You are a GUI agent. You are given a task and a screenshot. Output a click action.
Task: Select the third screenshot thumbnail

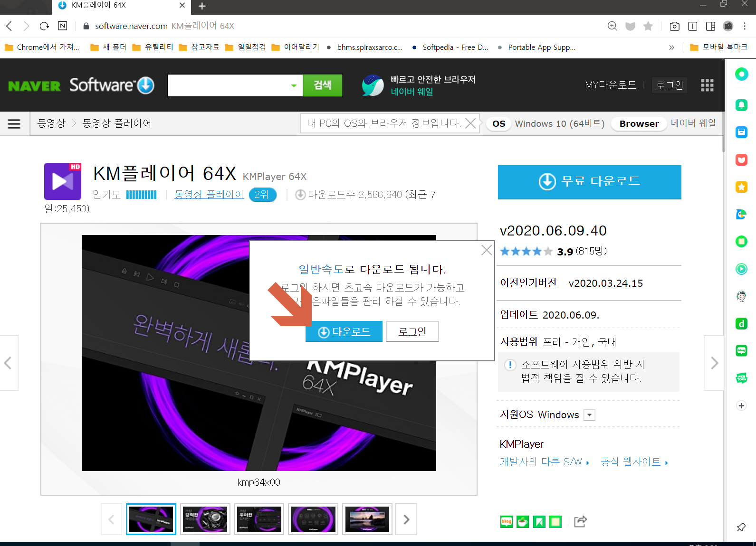tap(259, 519)
